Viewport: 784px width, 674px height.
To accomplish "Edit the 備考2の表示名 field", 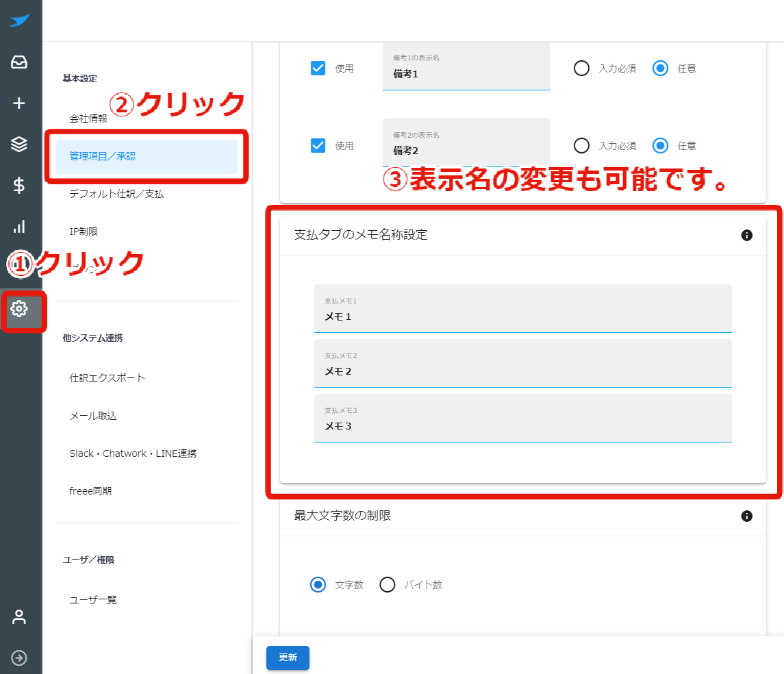I will [466, 143].
